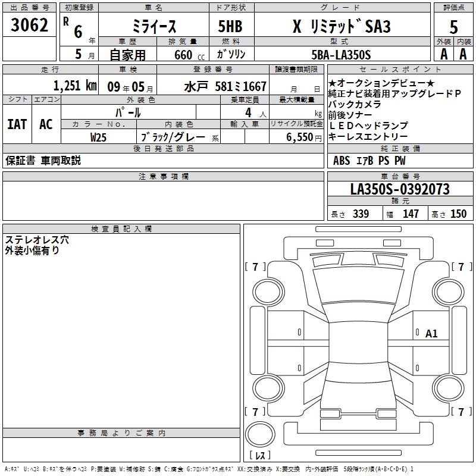Click the 出品番号 header
The width and height of the screenshot is (476, 476).
(x=29, y=8)
